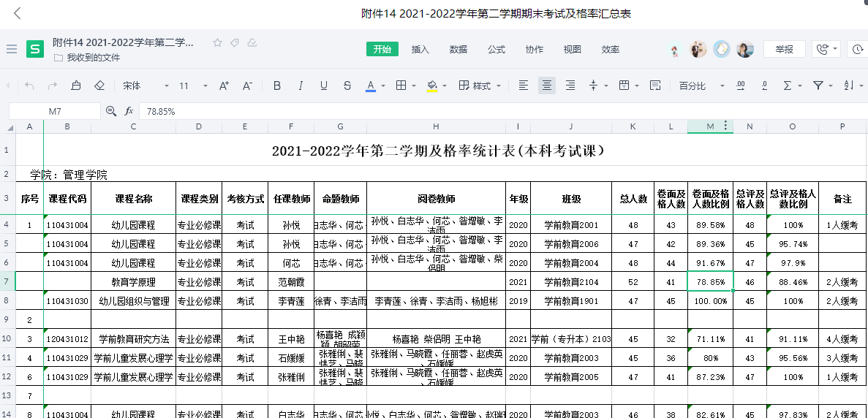Undo the last action
Viewport: 868px width, 418px height.
point(29,85)
